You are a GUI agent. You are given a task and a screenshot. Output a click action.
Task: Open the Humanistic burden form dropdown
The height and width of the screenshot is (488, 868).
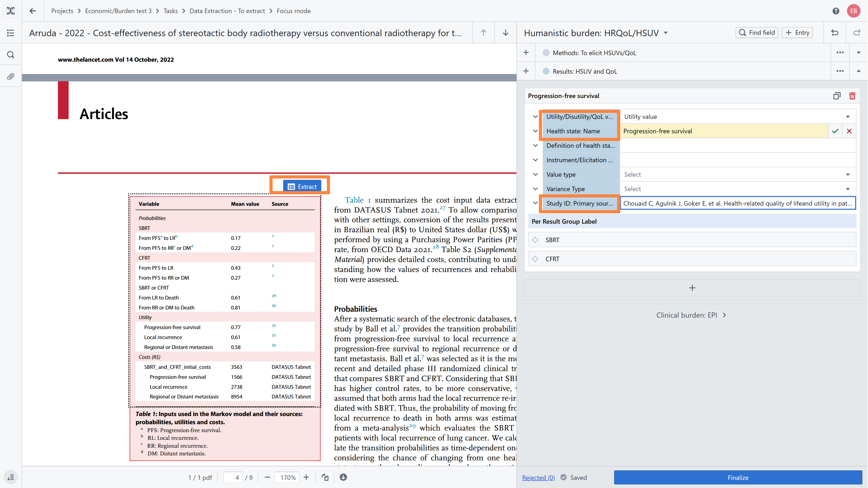click(666, 33)
